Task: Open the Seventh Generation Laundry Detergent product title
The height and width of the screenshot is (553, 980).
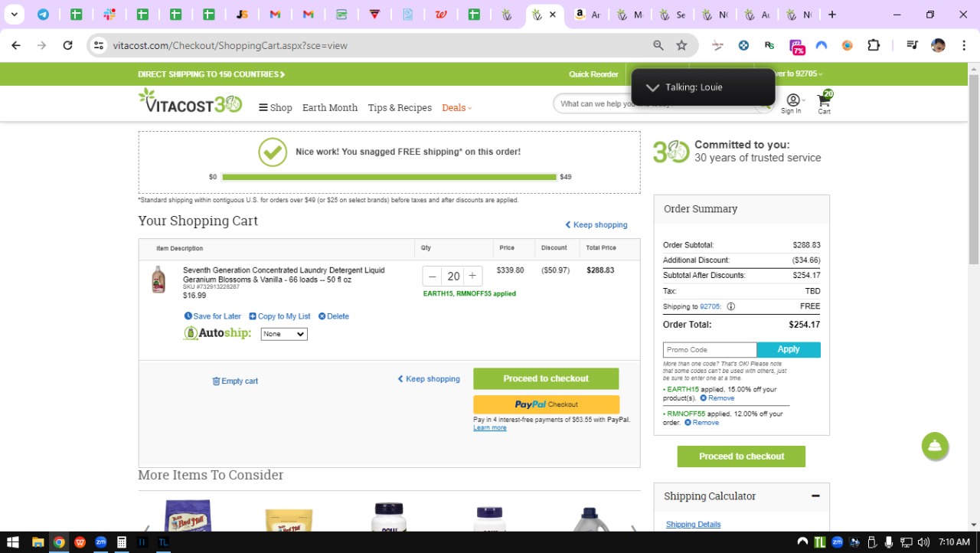Action: (284, 275)
